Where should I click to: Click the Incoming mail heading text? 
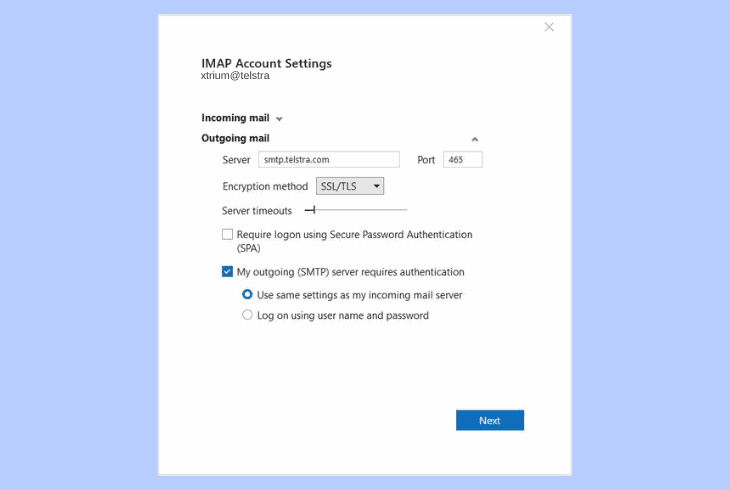(x=235, y=118)
